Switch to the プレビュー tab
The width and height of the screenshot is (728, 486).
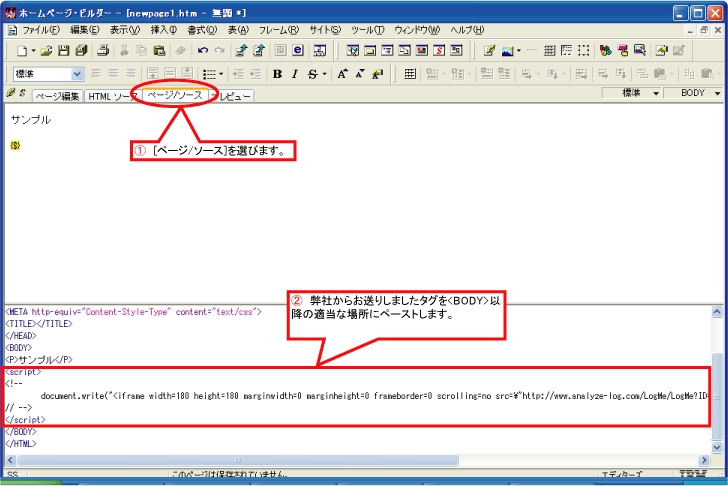click(x=232, y=96)
